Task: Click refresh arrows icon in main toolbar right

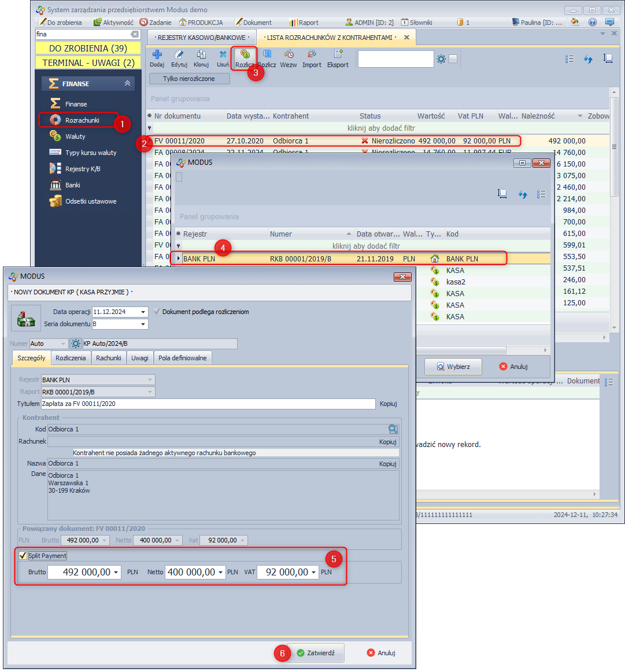Action: click(589, 59)
